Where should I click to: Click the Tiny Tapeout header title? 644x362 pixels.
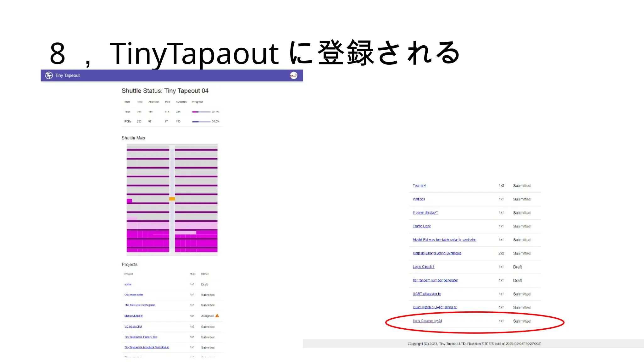pos(67,75)
